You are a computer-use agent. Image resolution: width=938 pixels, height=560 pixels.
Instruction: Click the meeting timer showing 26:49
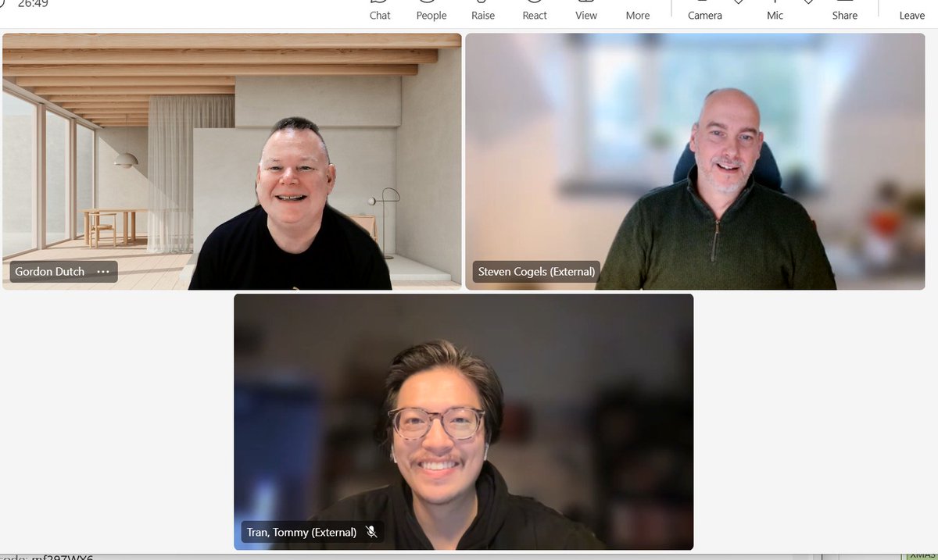(33, 4)
